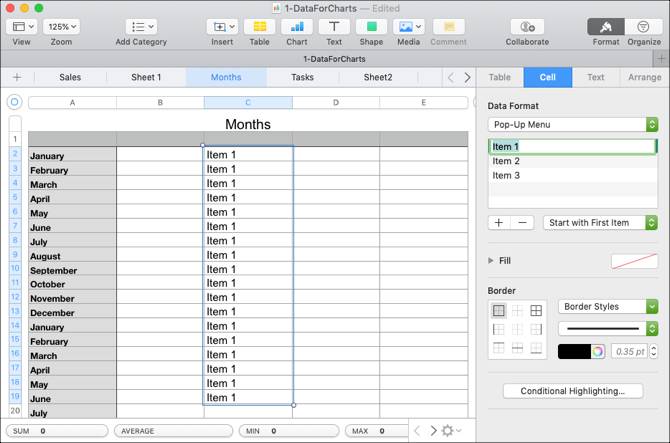
Task: Open the Border Styles dropdown
Action: [608, 307]
